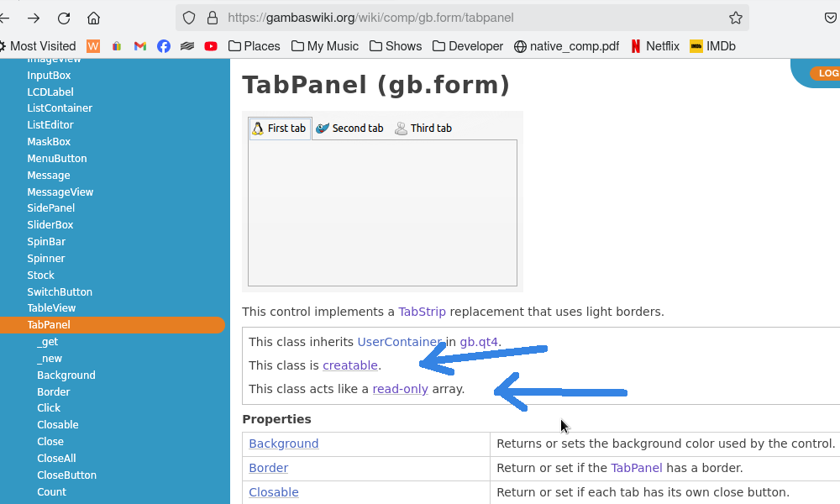840x504 pixels.
Task: Click the read-only link
Action: pyautogui.click(x=400, y=389)
